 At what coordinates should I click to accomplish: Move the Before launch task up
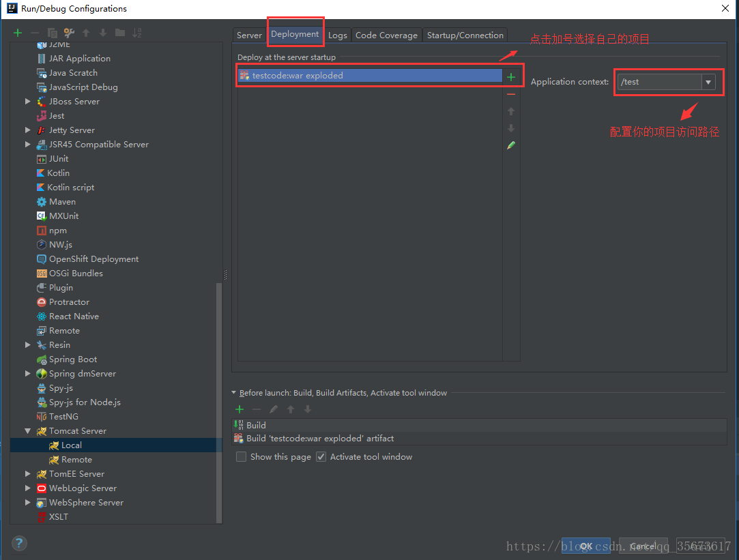tap(290, 409)
